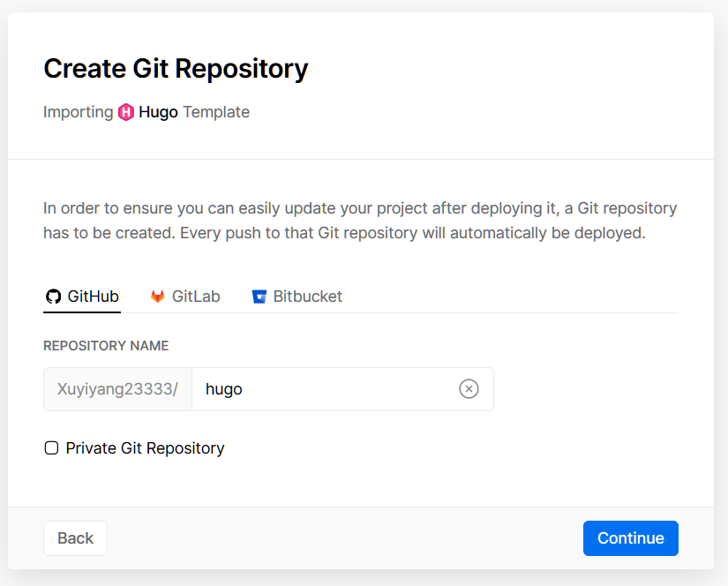Click the Git repository explanation paragraph
Screen dimensions: 728x586
360,222
